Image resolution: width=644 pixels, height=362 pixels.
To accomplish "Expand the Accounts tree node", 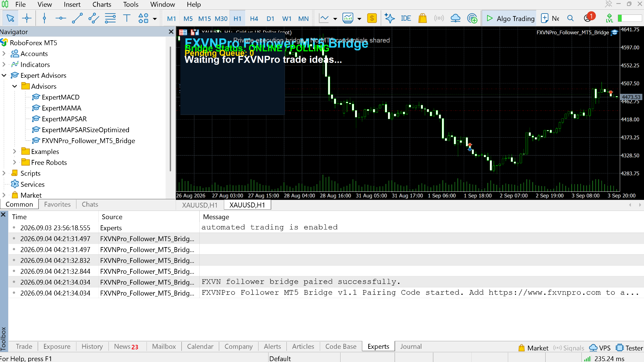I will (x=4, y=54).
